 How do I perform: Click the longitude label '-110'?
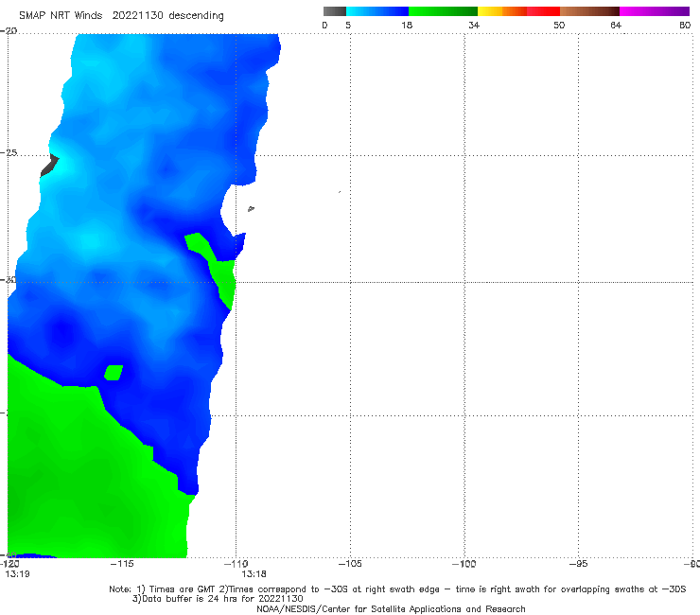pos(236,564)
